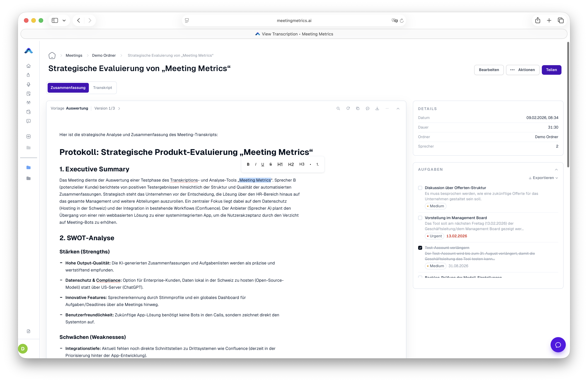The width and height of the screenshot is (588, 382).
Task: Collapse the Aufgaben section
Action: [x=556, y=170]
